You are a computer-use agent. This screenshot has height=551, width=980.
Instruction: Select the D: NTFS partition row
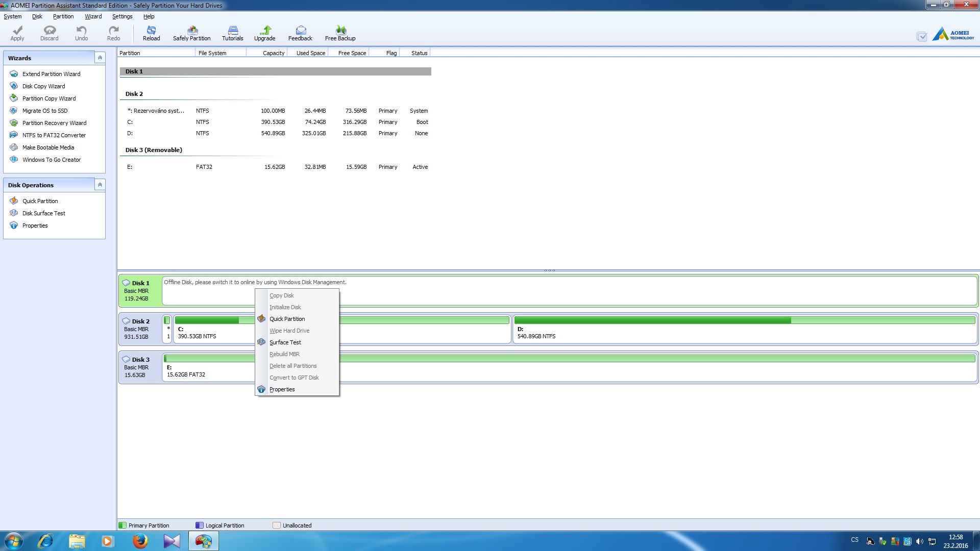(276, 133)
